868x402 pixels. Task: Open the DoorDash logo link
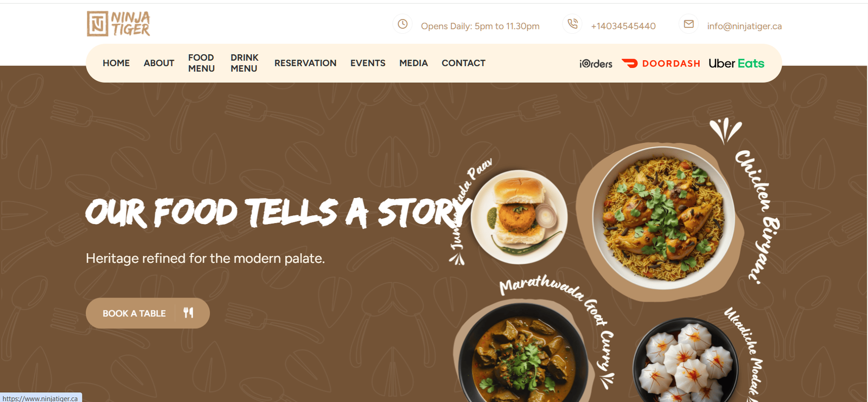click(x=661, y=63)
